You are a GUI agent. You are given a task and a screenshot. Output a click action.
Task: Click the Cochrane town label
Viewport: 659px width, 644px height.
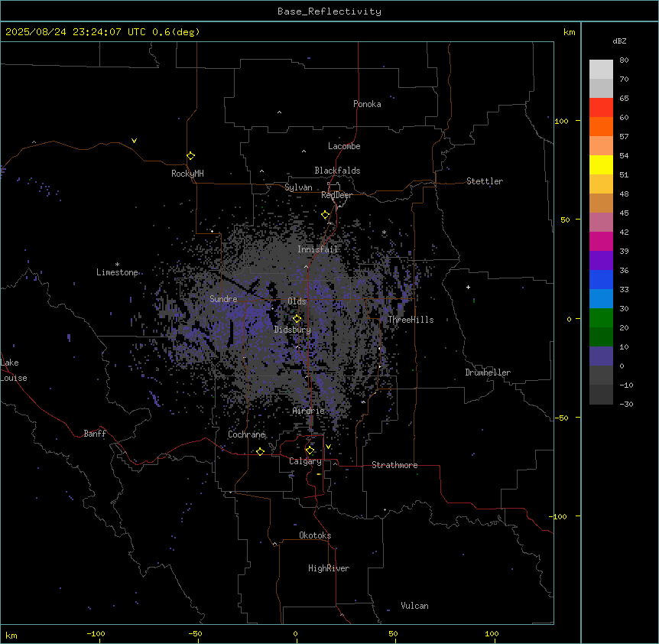(246, 434)
